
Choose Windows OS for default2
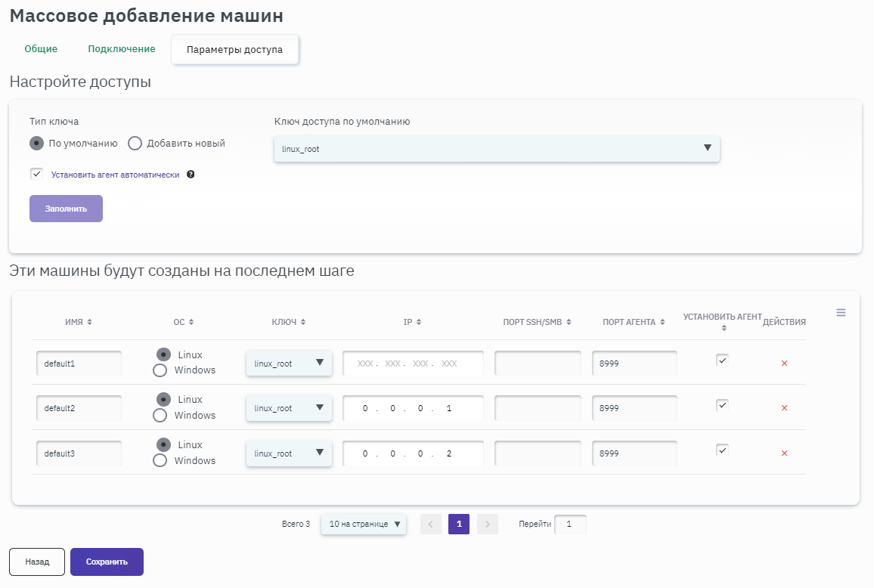pos(160,415)
